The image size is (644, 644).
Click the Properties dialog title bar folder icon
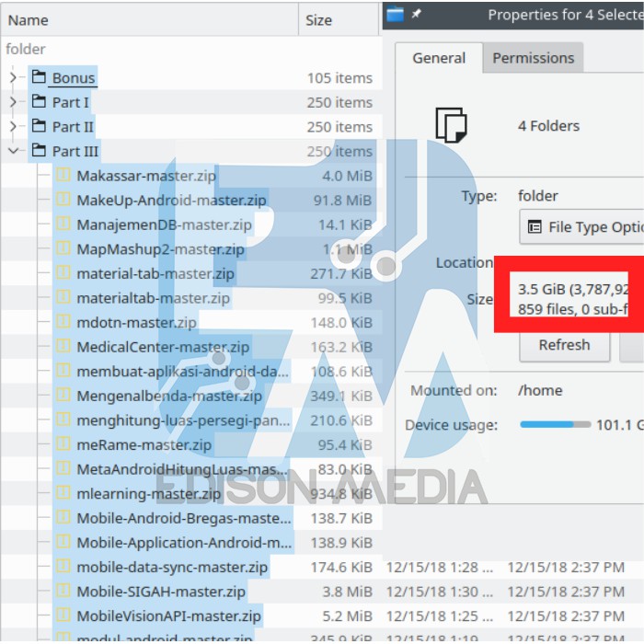click(395, 15)
